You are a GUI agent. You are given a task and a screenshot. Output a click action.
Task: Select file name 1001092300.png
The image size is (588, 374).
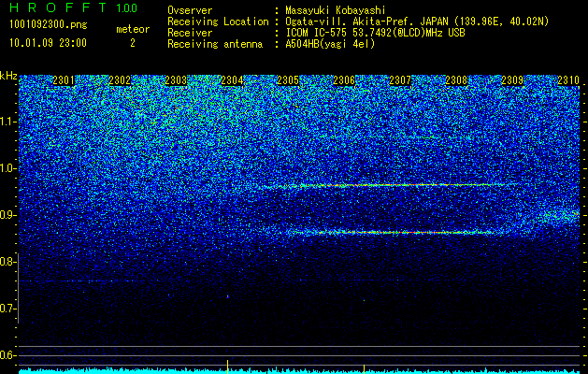pos(48,25)
